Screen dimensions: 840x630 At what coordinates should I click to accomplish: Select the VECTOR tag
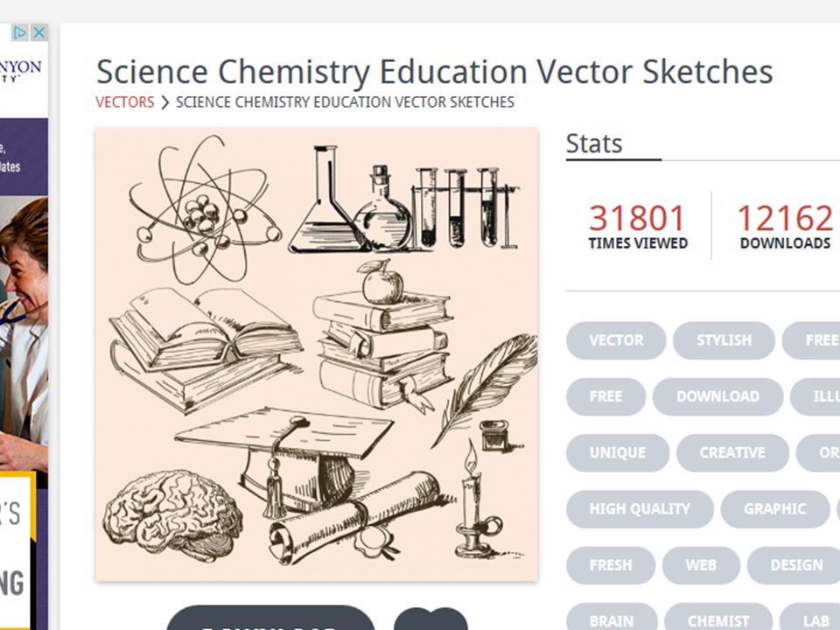(x=616, y=340)
